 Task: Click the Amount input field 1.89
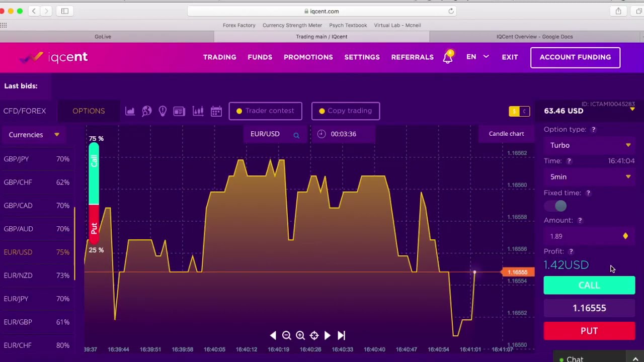coord(584,236)
